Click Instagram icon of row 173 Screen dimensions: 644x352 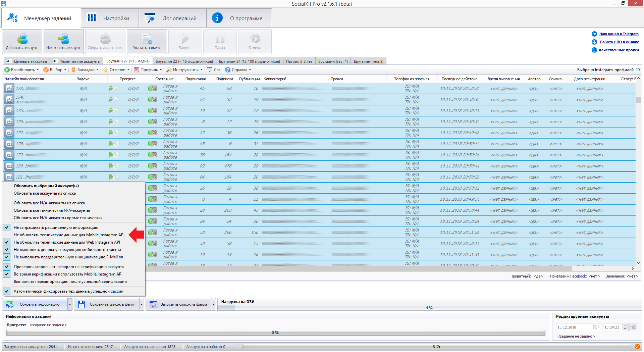click(x=9, y=89)
